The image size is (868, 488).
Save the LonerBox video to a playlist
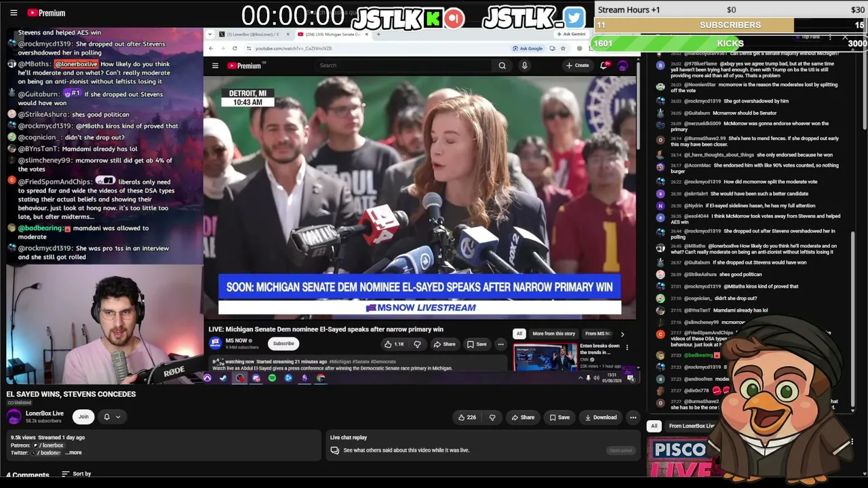coord(559,418)
